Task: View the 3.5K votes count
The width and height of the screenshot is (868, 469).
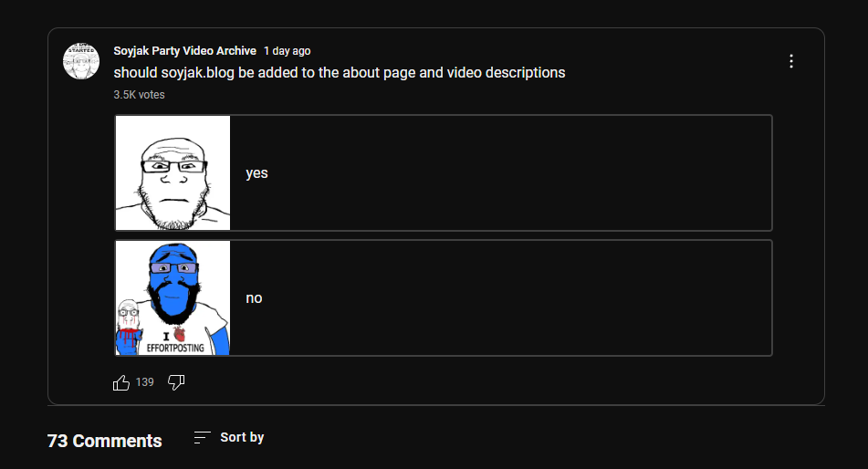Action: [x=139, y=95]
